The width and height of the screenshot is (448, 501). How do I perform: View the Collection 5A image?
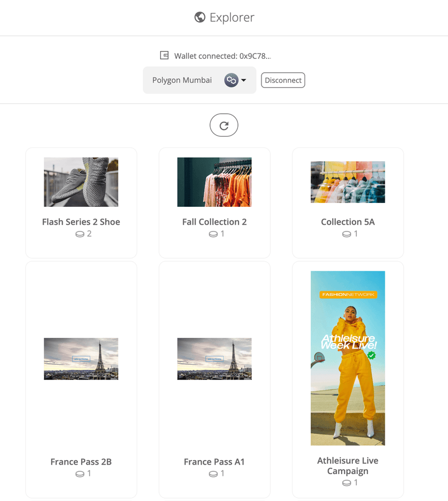click(348, 182)
